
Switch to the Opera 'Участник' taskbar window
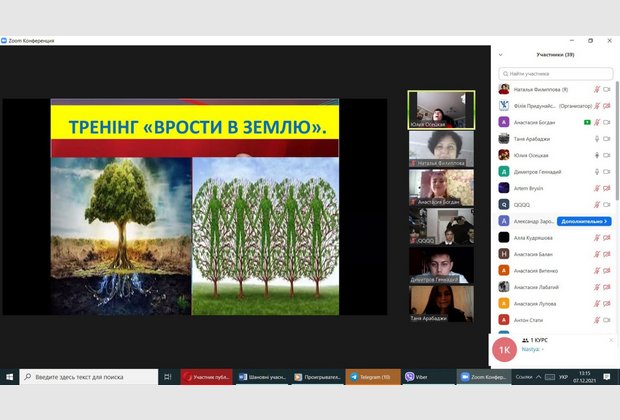click(205, 377)
